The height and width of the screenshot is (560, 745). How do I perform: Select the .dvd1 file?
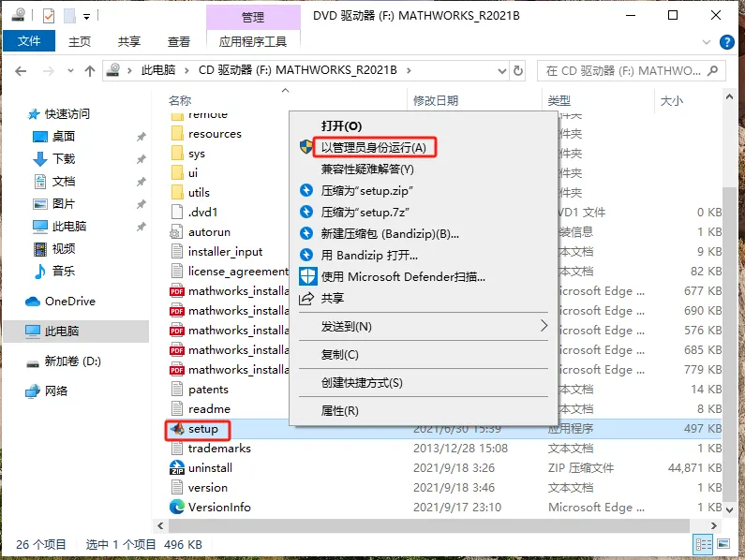(x=202, y=213)
